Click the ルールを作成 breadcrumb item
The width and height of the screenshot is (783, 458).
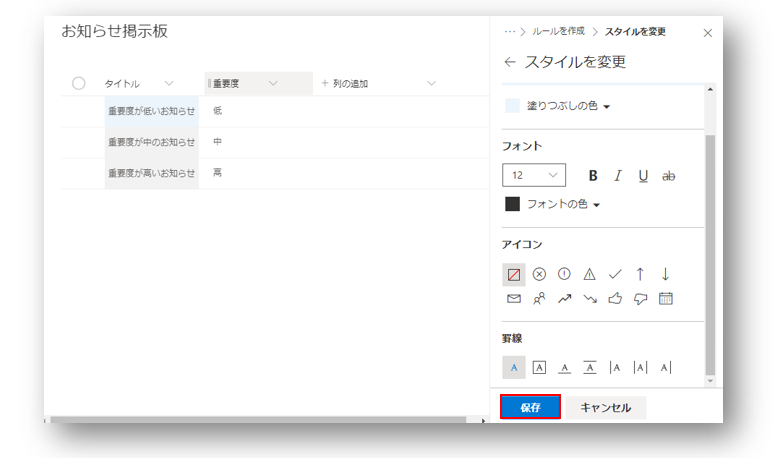(x=560, y=32)
